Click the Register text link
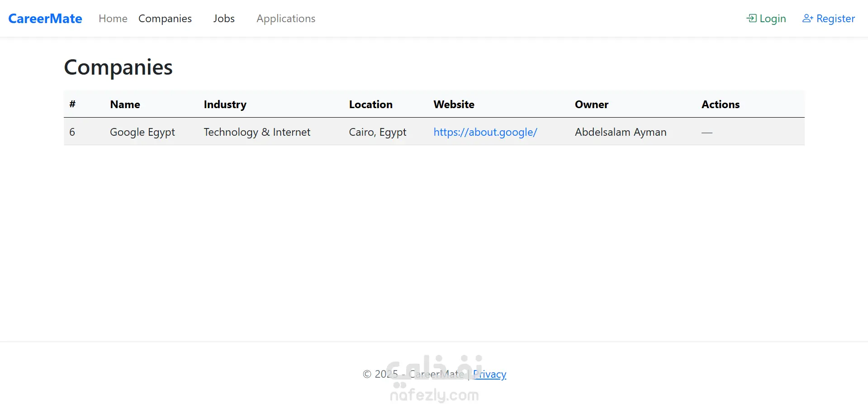Image resolution: width=868 pixels, height=404 pixels. (x=835, y=19)
